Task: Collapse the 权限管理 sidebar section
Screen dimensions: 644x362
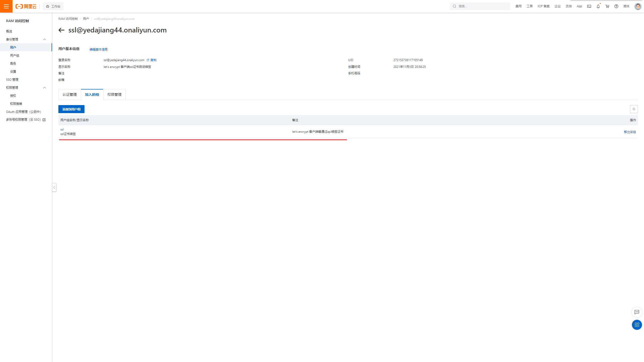Action: (45, 88)
